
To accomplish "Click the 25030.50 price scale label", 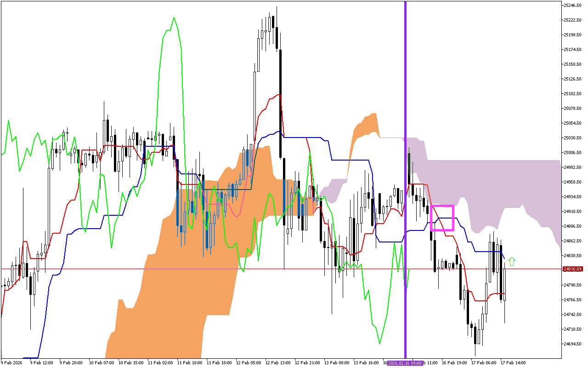I will coord(573,138).
